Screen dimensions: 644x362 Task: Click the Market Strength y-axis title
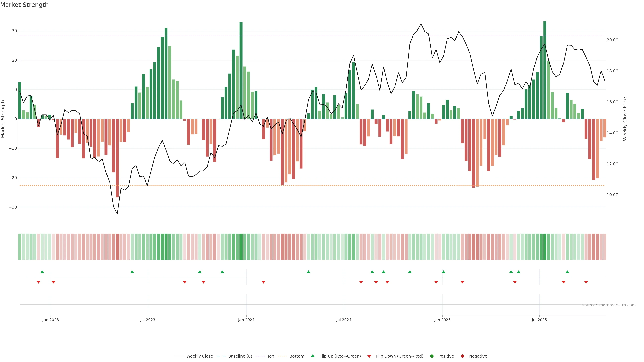(x=3, y=119)
